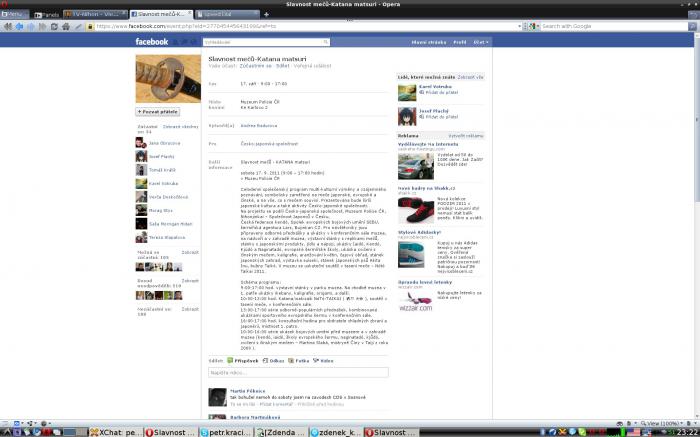Click the Search with Google field
Image resolution: width=700 pixels, height=437 pixels.
(614, 26)
